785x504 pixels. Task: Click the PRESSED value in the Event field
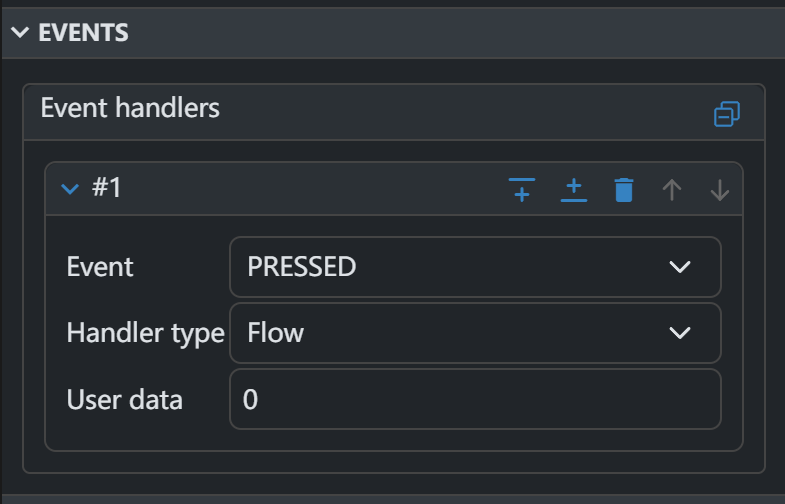click(x=301, y=267)
